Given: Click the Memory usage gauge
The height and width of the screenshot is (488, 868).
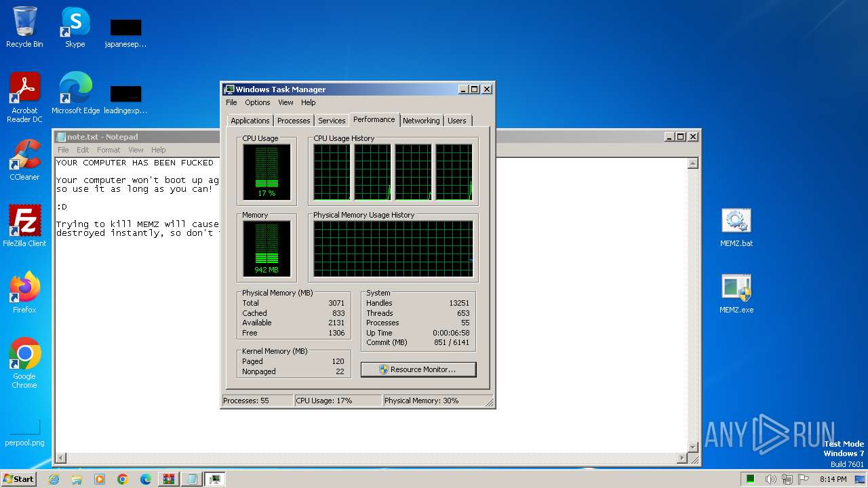Looking at the screenshot, I should point(267,249).
